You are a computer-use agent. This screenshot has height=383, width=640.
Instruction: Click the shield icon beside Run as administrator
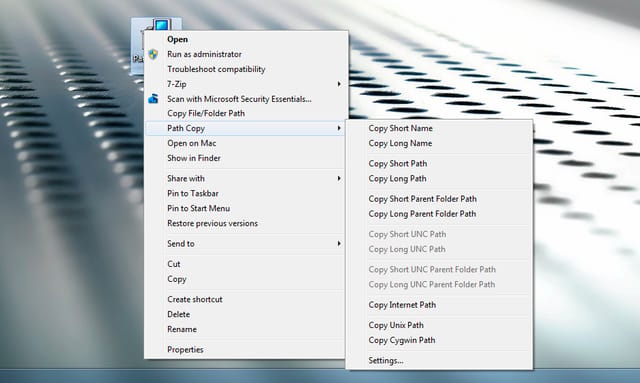click(153, 54)
